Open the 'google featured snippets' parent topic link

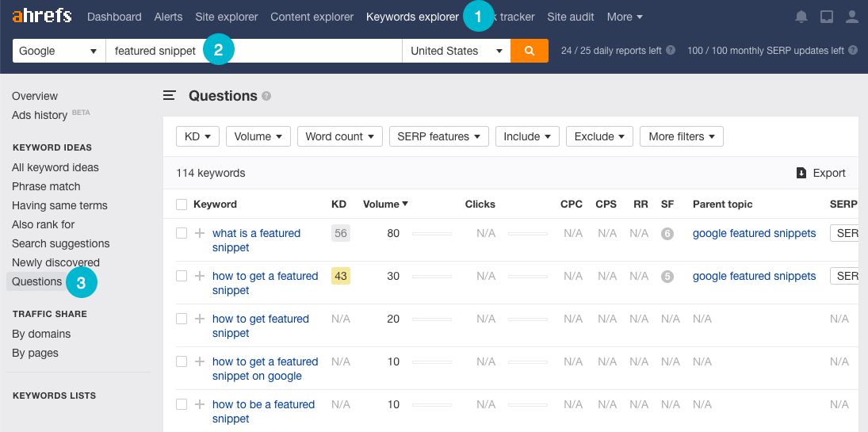pyautogui.click(x=754, y=233)
